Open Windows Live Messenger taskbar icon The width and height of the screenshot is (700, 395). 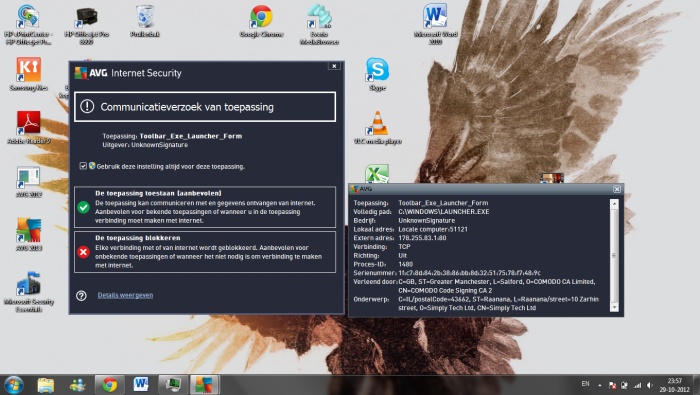coord(78,385)
